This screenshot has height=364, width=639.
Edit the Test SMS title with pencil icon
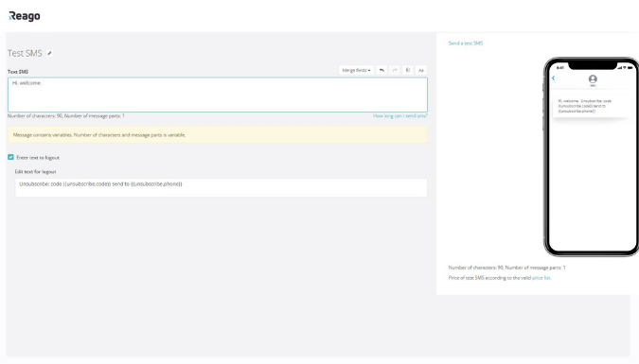(49, 53)
